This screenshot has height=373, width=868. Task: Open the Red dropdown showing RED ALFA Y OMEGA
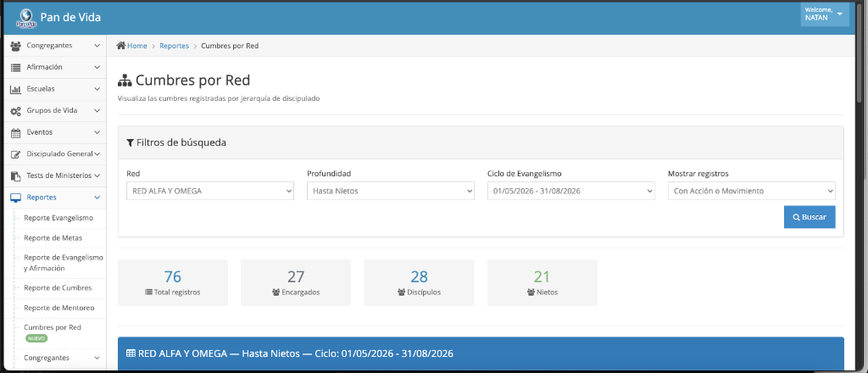pos(210,191)
